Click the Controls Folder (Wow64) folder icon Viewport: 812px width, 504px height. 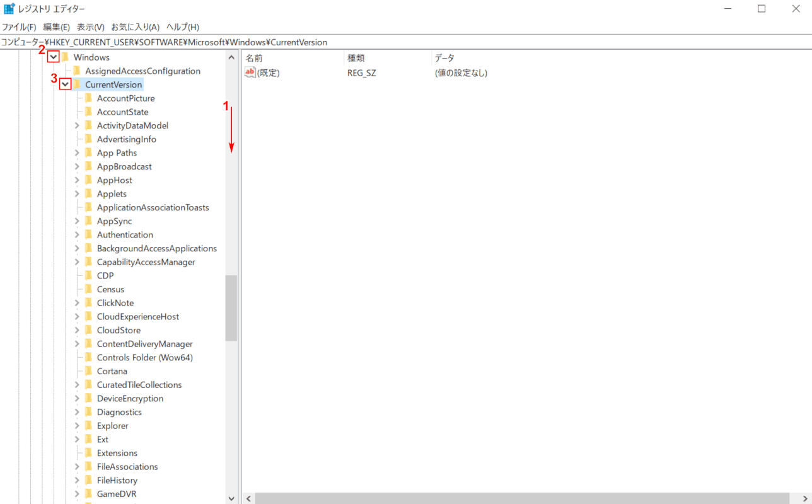click(x=88, y=358)
